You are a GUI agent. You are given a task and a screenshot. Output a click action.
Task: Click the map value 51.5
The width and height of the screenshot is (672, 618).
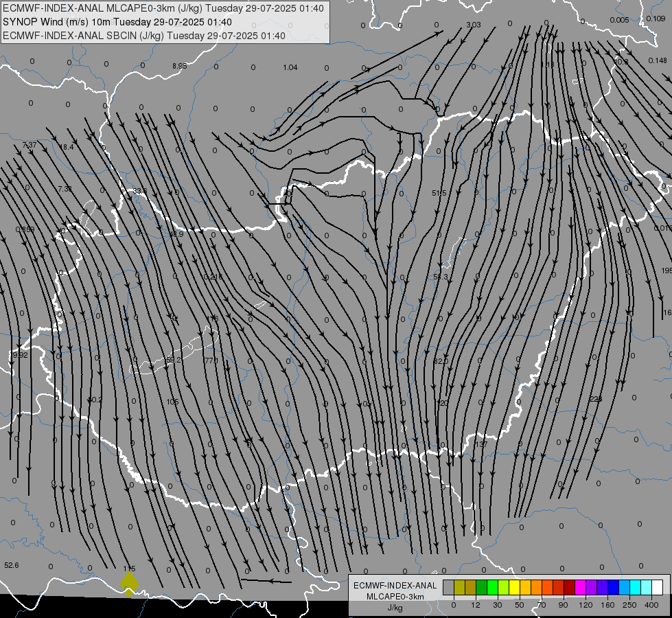point(439,194)
